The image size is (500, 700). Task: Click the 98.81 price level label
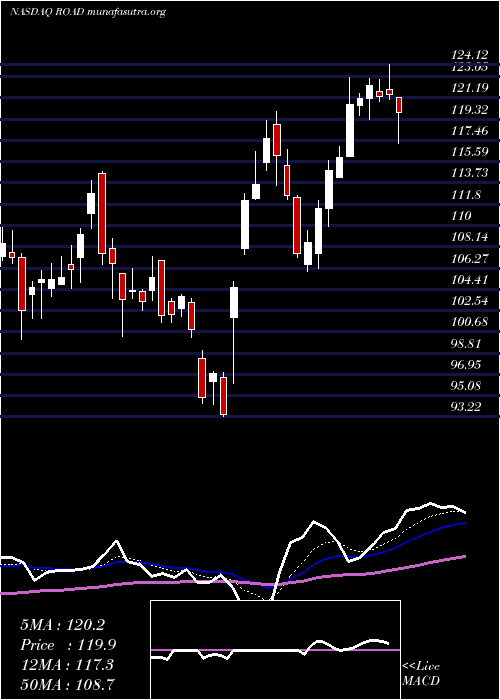coord(466,343)
